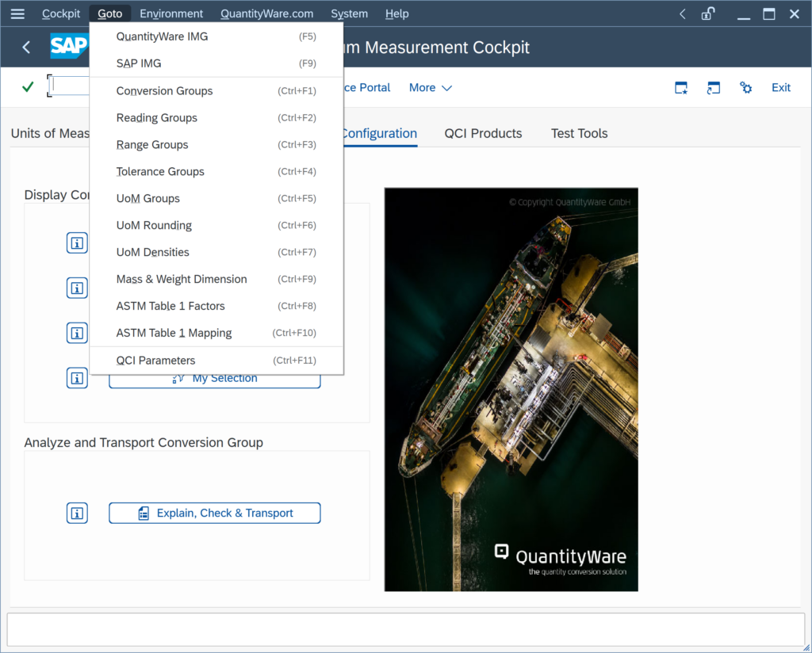The height and width of the screenshot is (653, 812).
Task: Open the hamburger menu icon
Action: pyautogui.click(x=17, y=14)
